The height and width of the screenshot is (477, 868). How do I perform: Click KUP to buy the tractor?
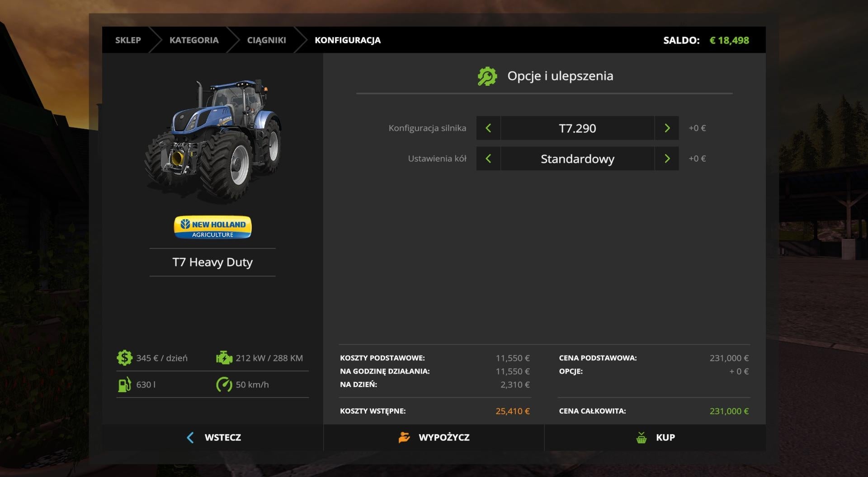tap(655, 437)
